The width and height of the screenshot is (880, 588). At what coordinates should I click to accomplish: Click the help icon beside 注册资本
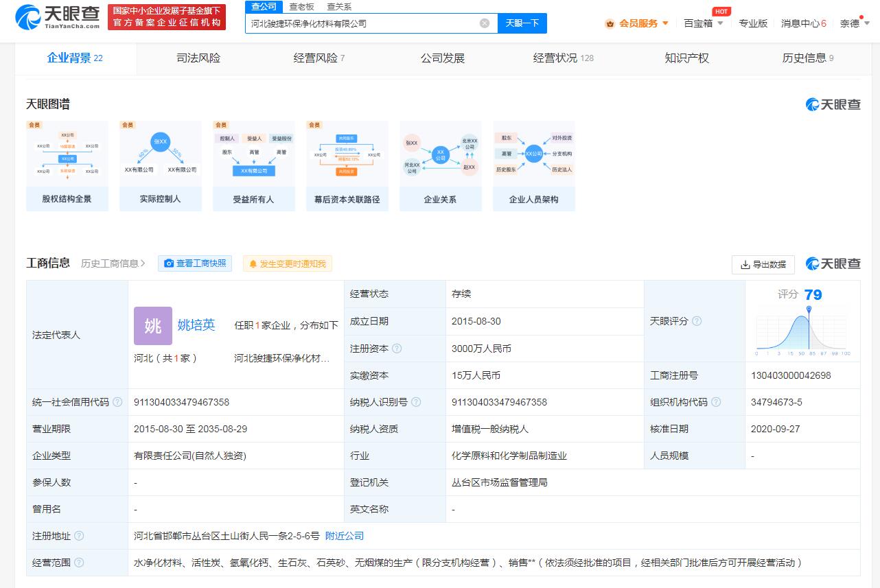(397, 349)
